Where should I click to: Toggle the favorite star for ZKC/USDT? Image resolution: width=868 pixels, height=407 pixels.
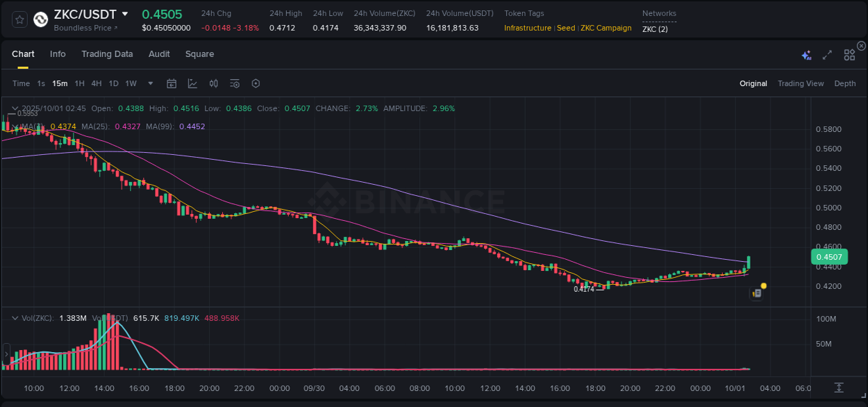19,19
